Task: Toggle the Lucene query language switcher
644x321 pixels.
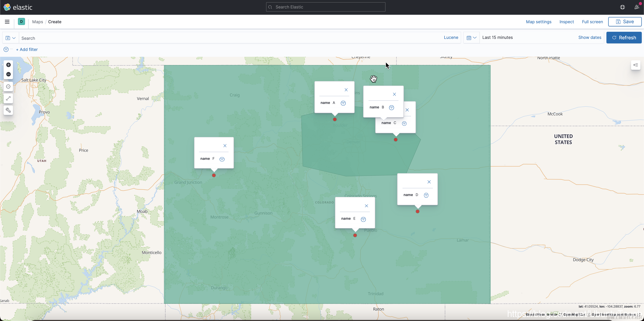Action: click(x=451, y=38)
